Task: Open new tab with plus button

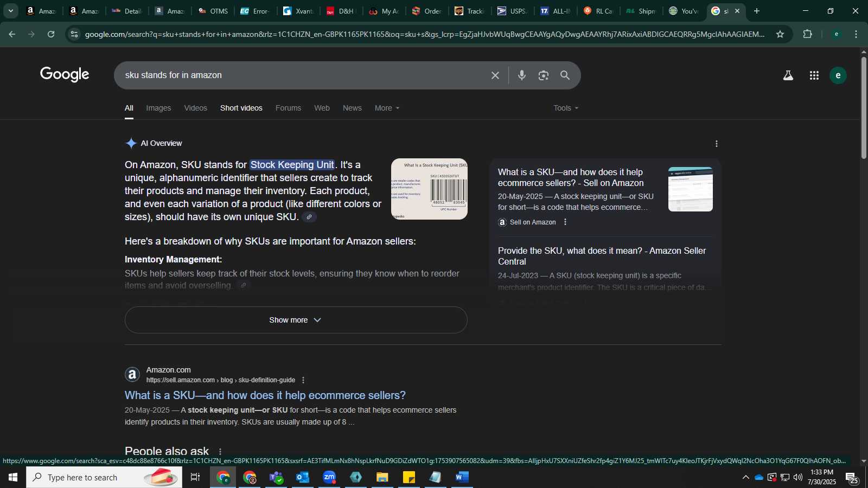Action: [x=757, y=11]
